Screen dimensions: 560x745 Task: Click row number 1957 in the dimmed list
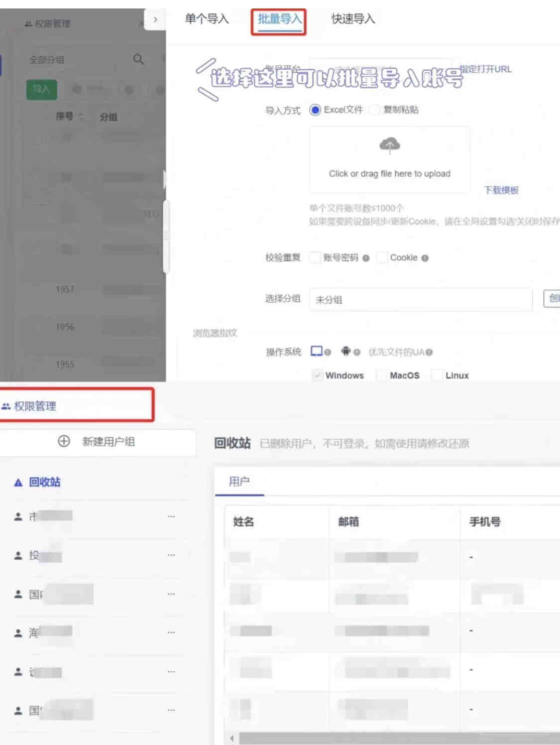pos(65,289)
